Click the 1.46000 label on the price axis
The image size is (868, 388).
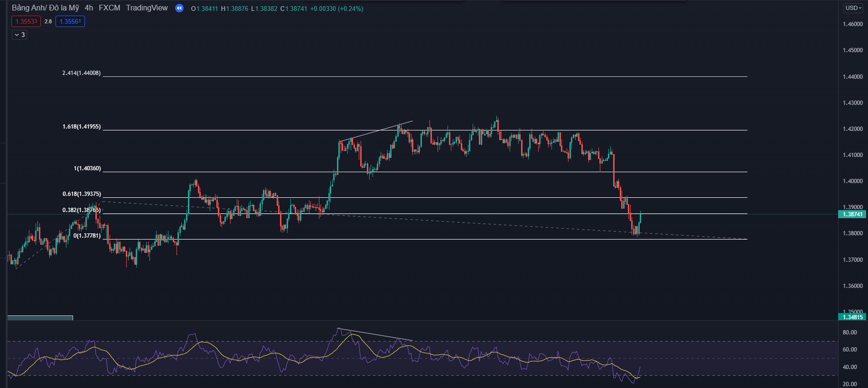coord(852,24)
